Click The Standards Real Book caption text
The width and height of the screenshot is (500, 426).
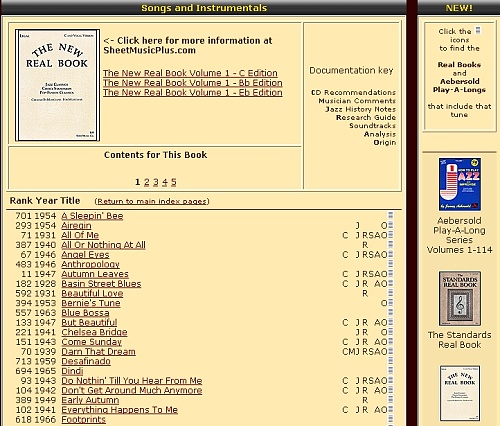click(460, 340)
